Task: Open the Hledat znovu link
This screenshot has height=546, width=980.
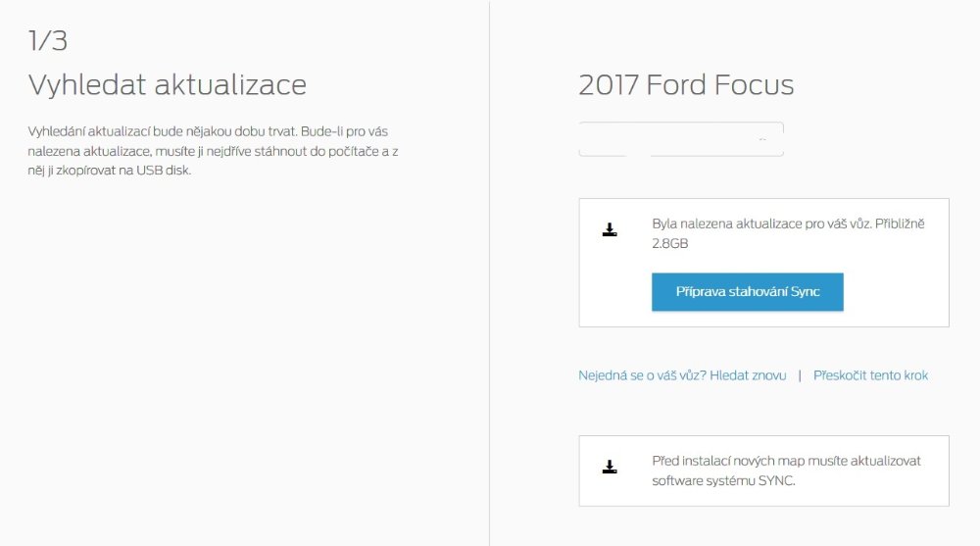Action: pos(748,375)
